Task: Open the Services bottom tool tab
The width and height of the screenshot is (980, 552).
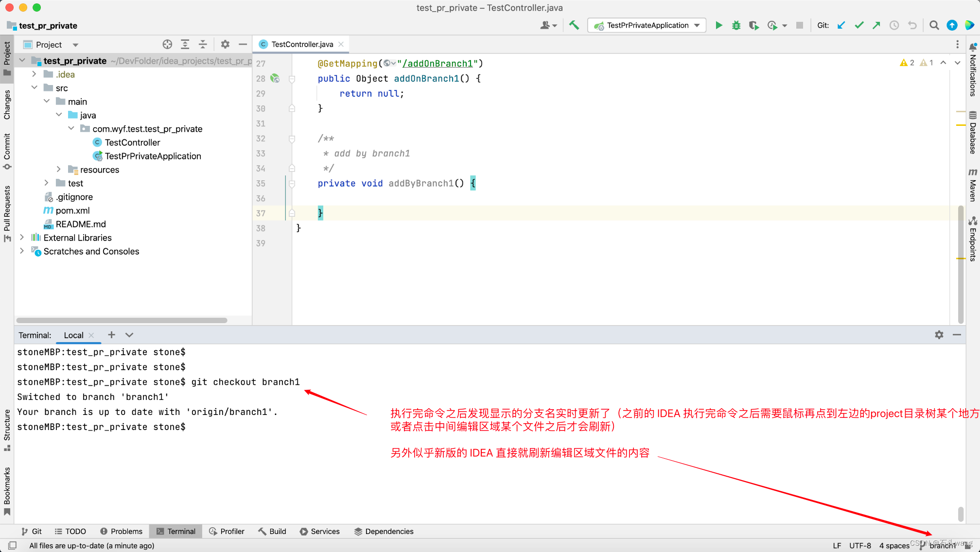Action: (320, 531)
